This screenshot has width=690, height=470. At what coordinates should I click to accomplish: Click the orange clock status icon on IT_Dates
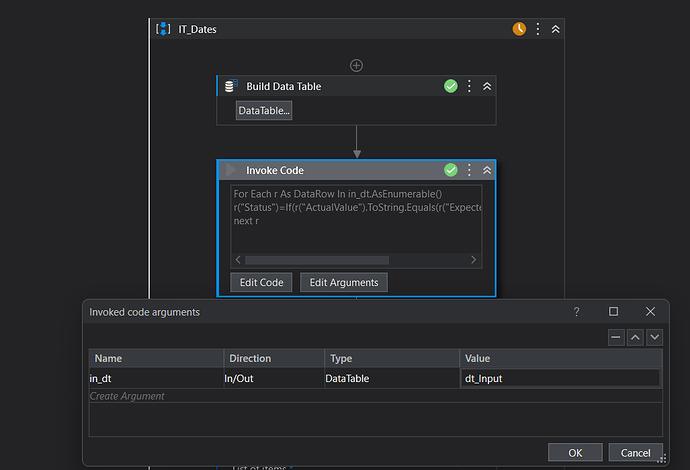click(519, 29)
